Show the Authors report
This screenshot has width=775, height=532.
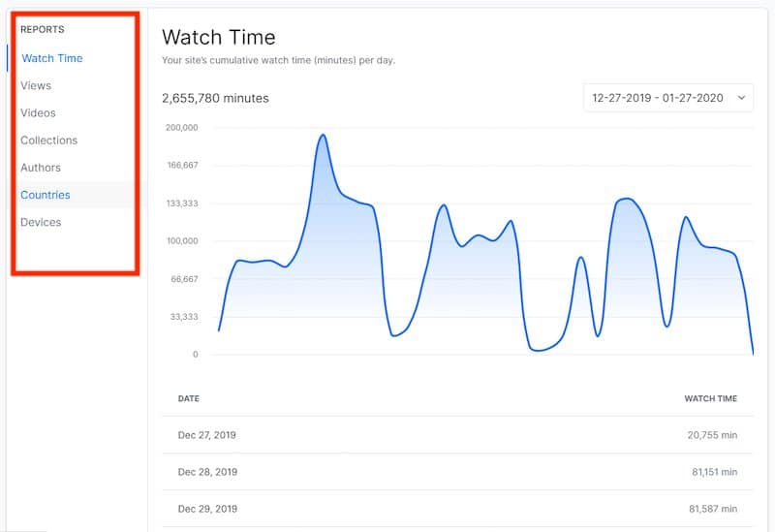click(41, 168)
